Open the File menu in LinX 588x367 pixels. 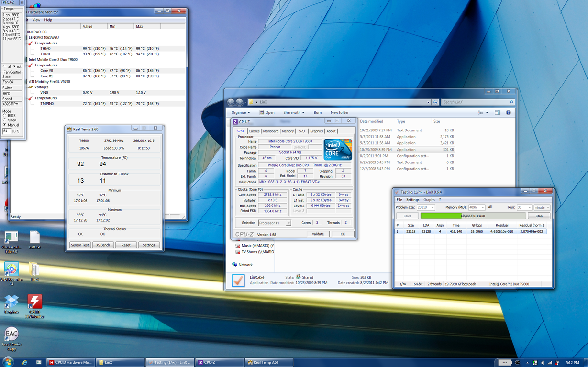point(399,200)
